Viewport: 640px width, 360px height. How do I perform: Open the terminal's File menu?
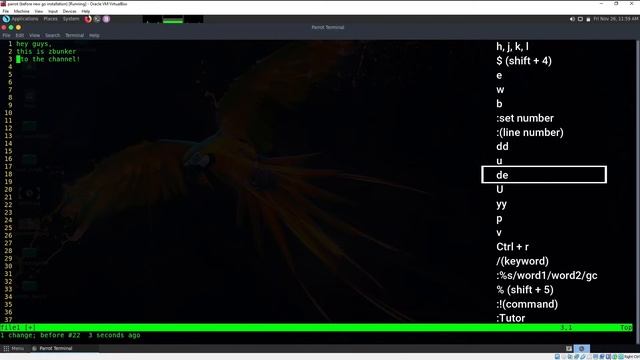point(7,36)
